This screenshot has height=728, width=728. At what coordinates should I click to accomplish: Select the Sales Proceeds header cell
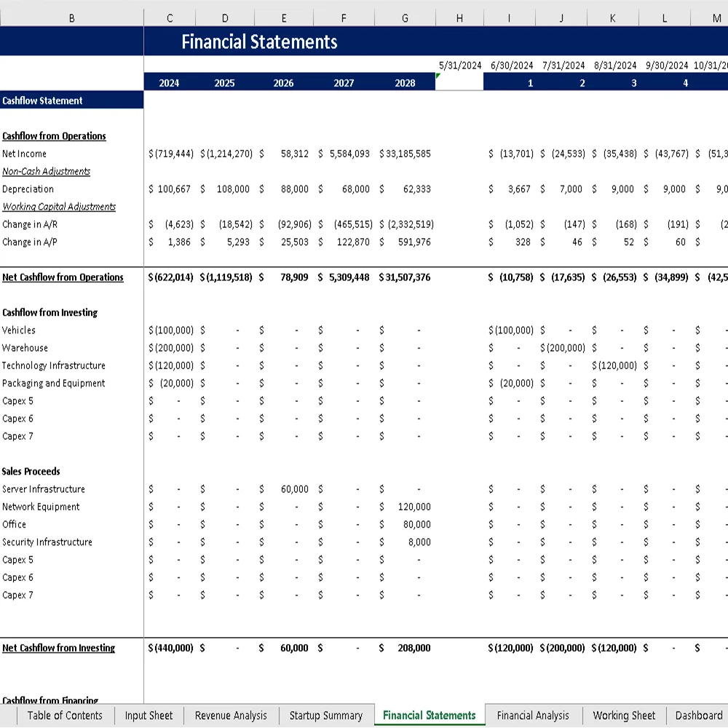coord(31,471)
